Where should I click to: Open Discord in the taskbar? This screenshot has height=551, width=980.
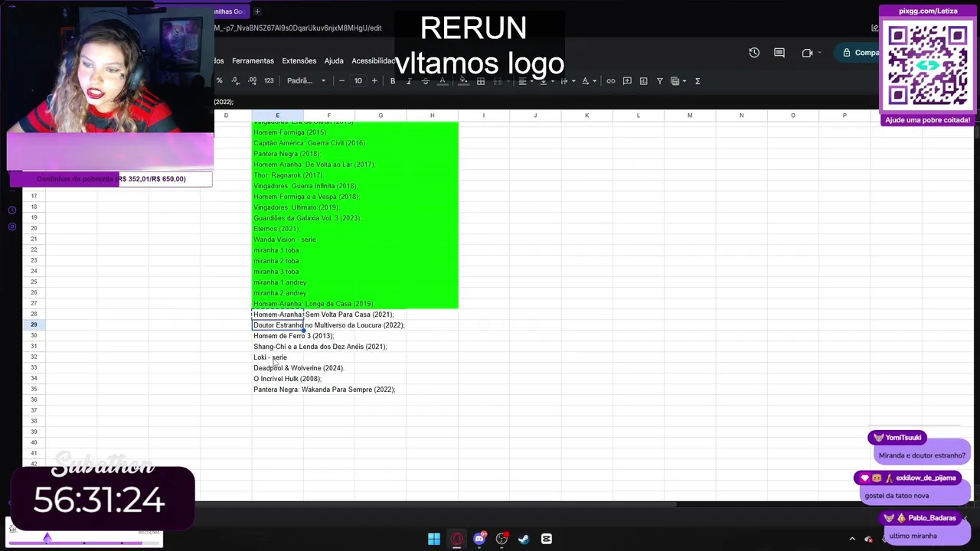point(479,539)
